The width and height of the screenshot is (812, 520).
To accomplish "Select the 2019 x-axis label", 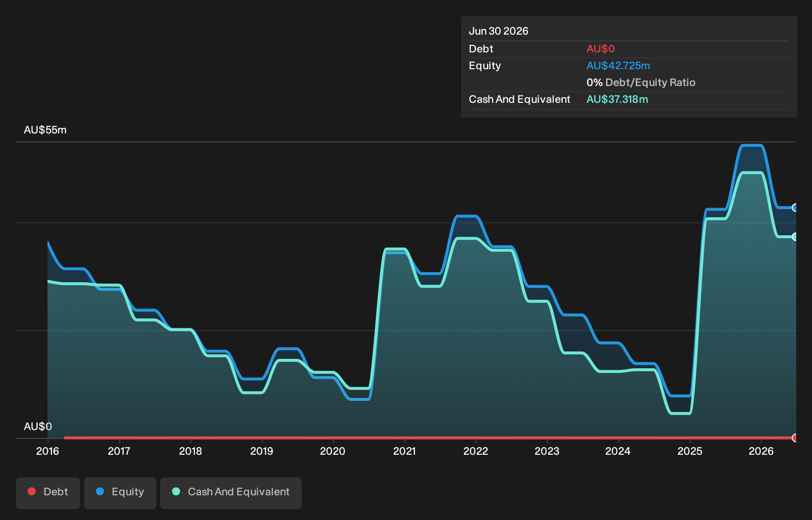I will [x=262, y=451].
